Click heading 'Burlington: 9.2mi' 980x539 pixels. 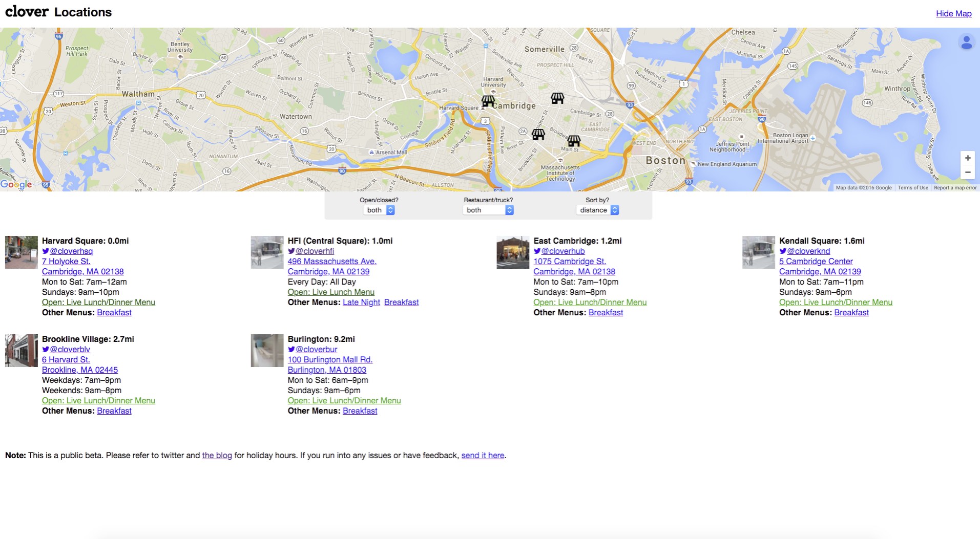(321, 339)
